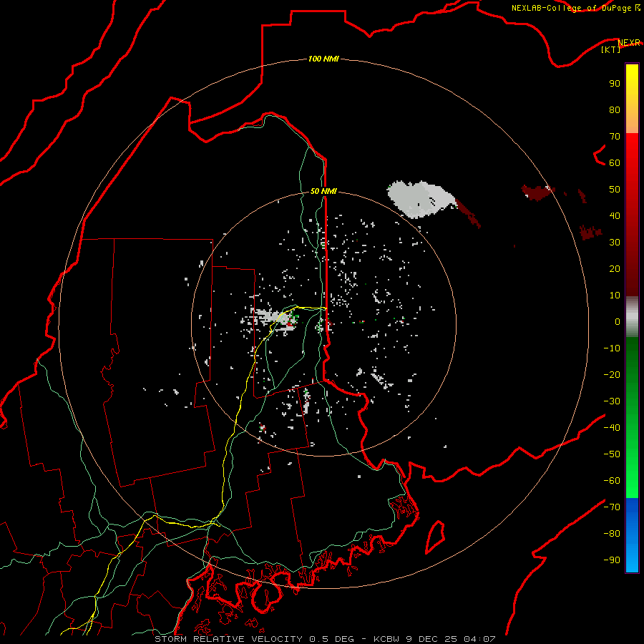The height and width of the screenshot is (644, 644).
Task: Click the 50 NMI range ring label
Action: 323,191
